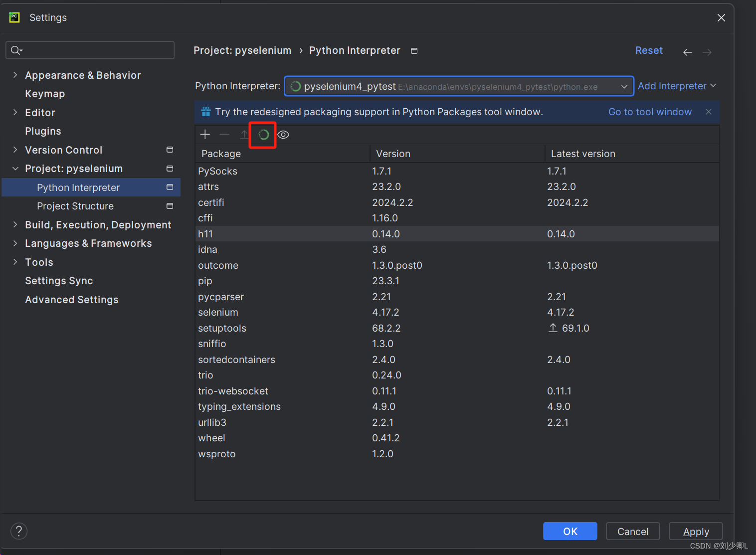
Task: Select the sniffio package row
Action: click(x=457, y=344)
